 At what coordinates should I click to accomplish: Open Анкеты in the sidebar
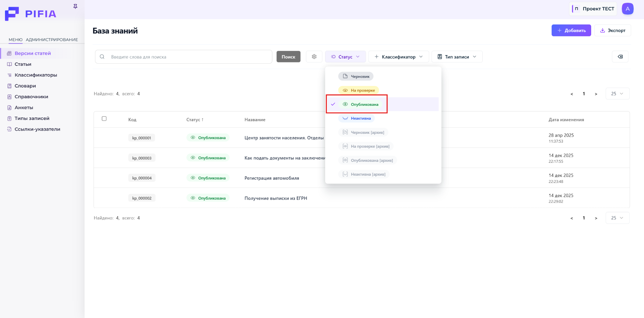point(24,108)
